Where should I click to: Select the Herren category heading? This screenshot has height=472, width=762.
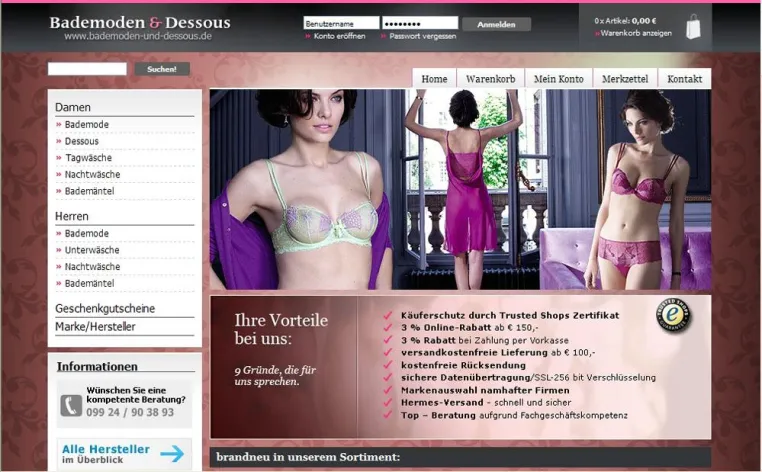pos(71,216)
